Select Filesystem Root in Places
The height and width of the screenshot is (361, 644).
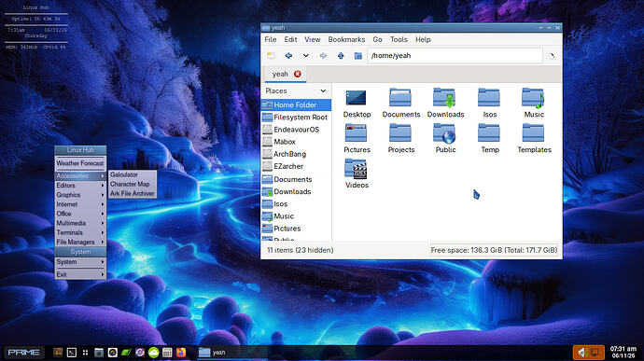tap(296, 117)
